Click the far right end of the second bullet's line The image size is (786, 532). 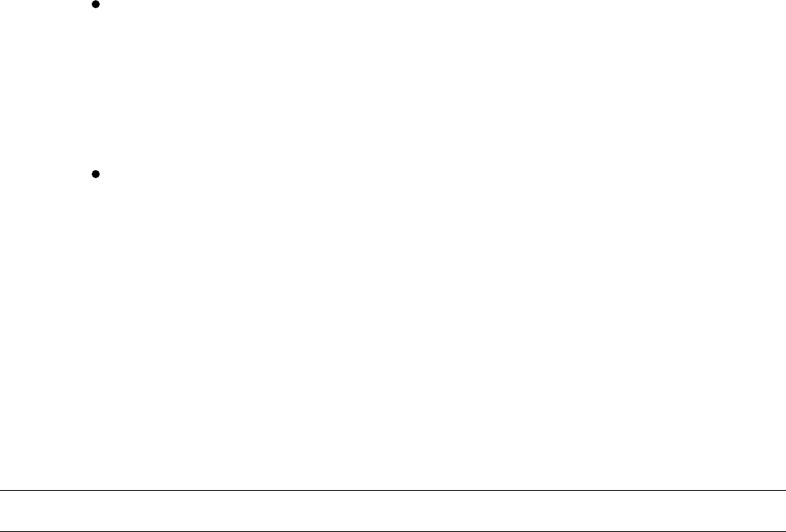[x=772, y=174]
